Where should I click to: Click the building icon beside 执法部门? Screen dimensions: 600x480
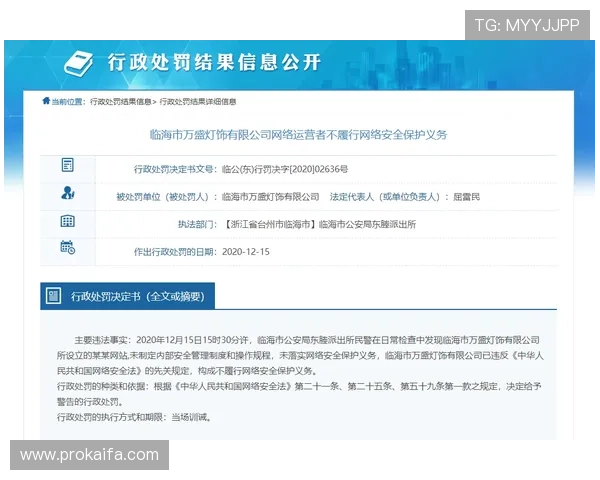(x=67, y=221)
